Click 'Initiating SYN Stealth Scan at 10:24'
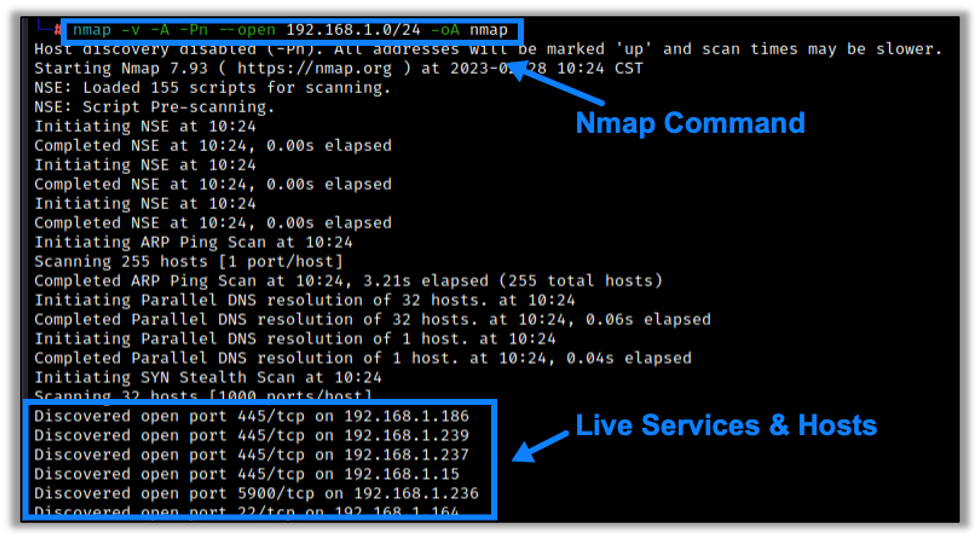Screen dimensions: 980x538 pyautogui.click(x=208, y=378)
